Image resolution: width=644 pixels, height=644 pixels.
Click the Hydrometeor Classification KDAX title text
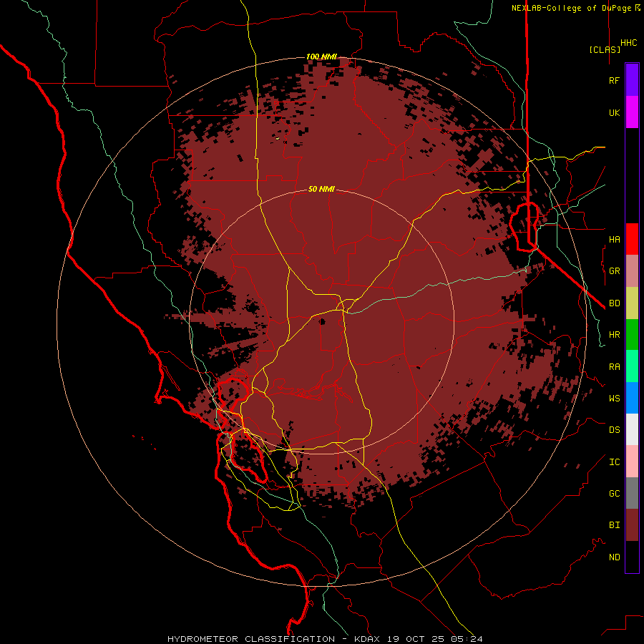pos(325,639)
